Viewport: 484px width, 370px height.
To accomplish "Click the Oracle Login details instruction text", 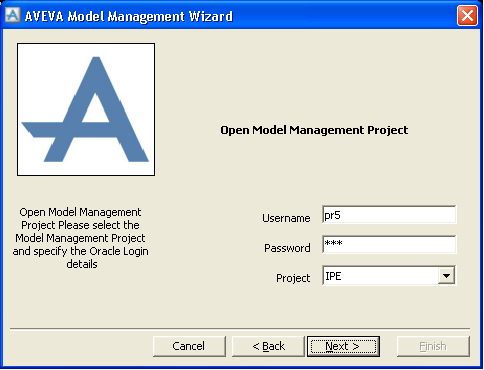I will click(80, 238).
